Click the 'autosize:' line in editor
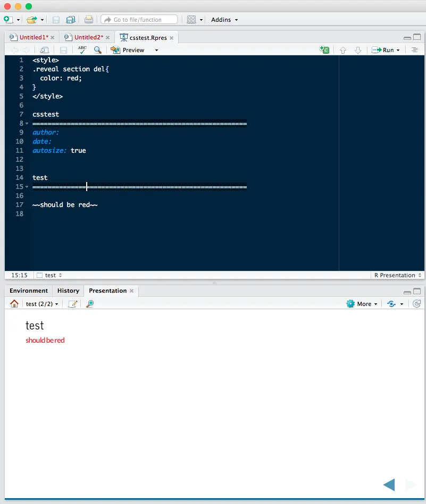 59,151
